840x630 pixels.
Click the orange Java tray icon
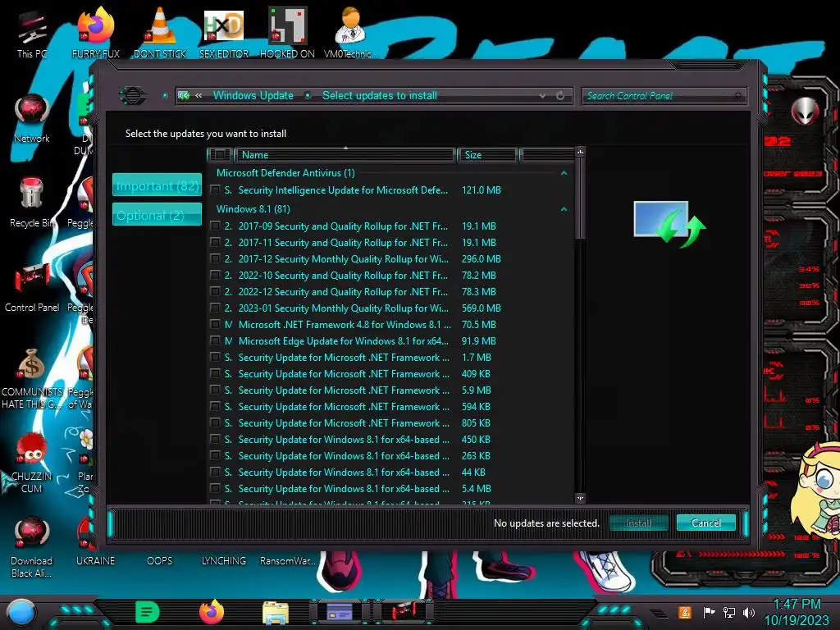coord(685,612)
